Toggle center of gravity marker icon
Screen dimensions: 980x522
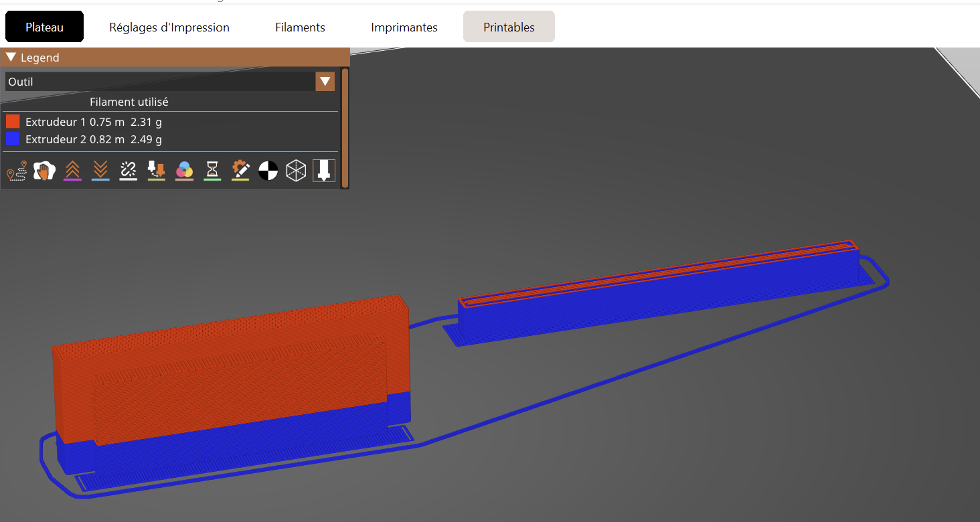[x=268, y=171]
